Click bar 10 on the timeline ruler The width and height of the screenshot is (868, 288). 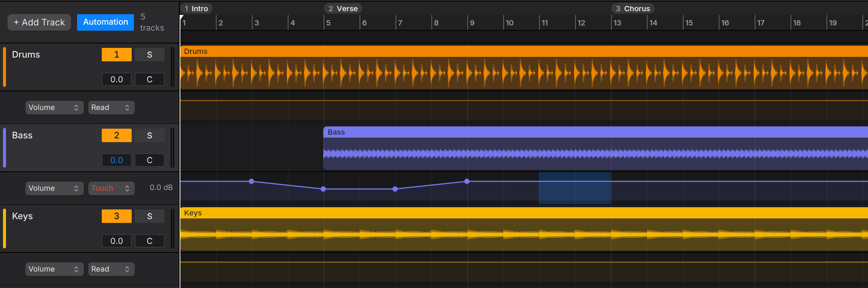[x=510, y=23]
